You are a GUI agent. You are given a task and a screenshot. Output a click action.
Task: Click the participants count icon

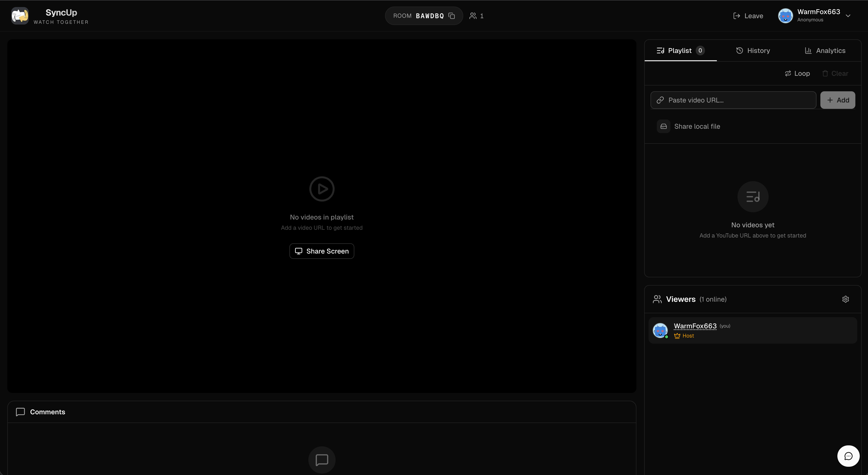click(473, 16)
